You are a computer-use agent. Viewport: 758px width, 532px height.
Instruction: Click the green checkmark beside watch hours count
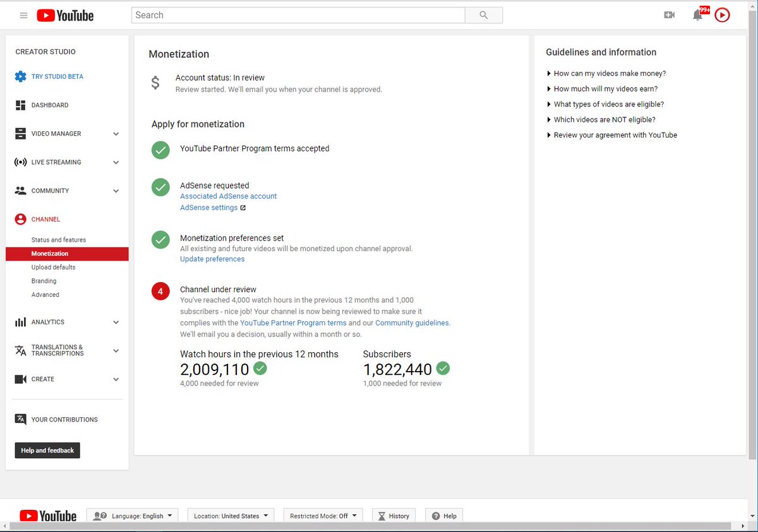260,368
